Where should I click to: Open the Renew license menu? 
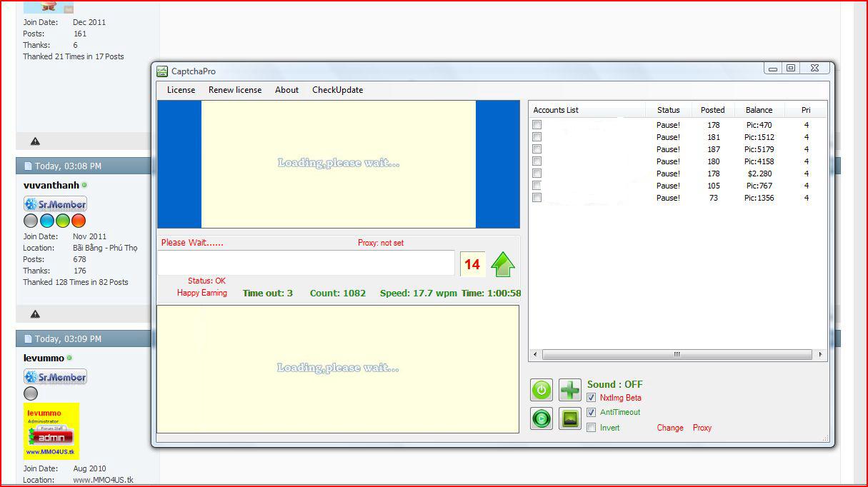(x=235, y=90)
